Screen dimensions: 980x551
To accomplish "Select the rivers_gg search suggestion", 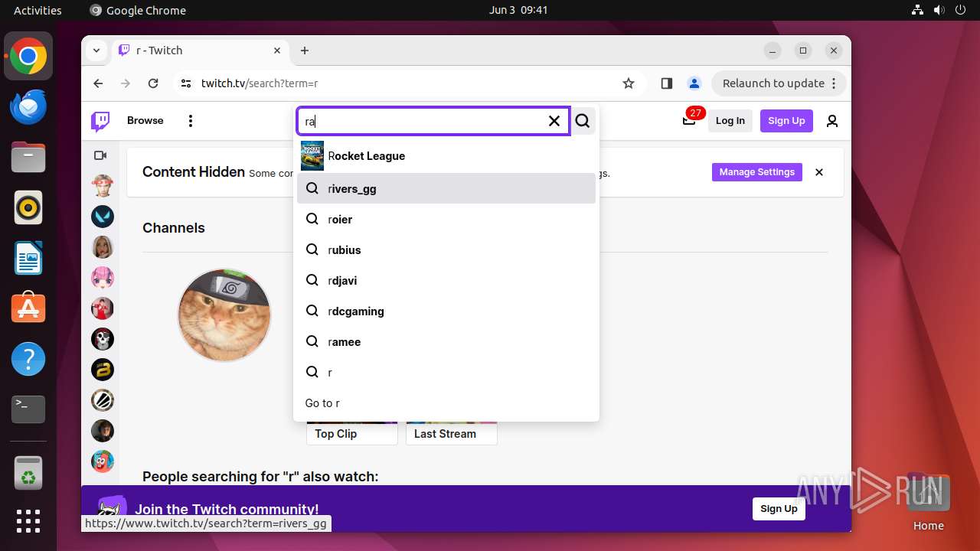I will pos(446,188).
